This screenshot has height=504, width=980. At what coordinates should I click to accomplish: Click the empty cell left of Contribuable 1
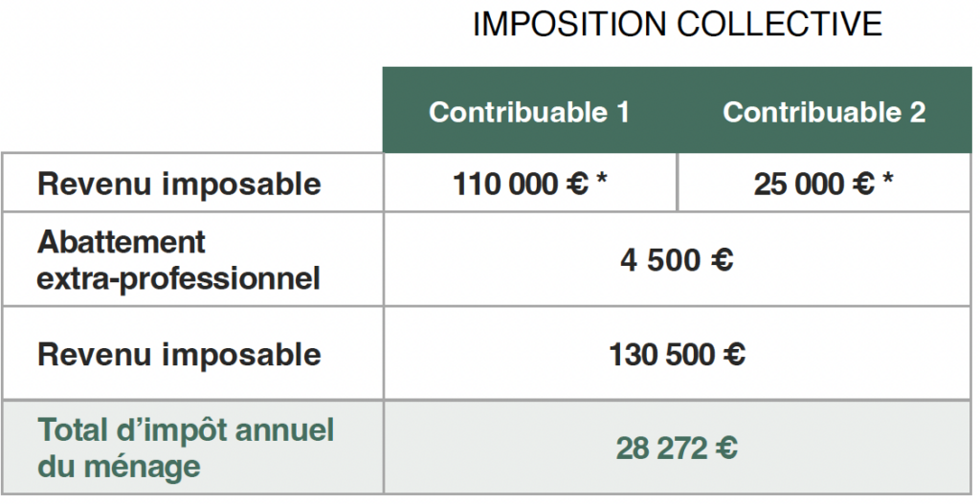pos(191,110)
